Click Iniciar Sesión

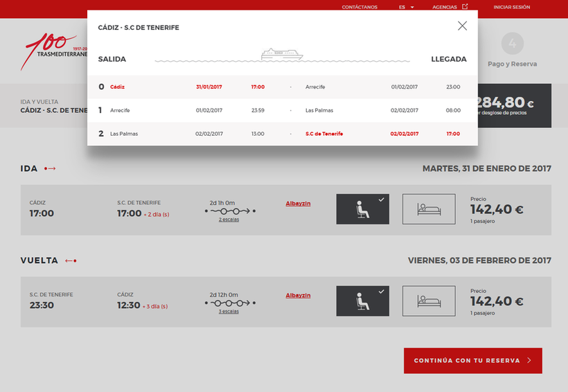point(511,7)
